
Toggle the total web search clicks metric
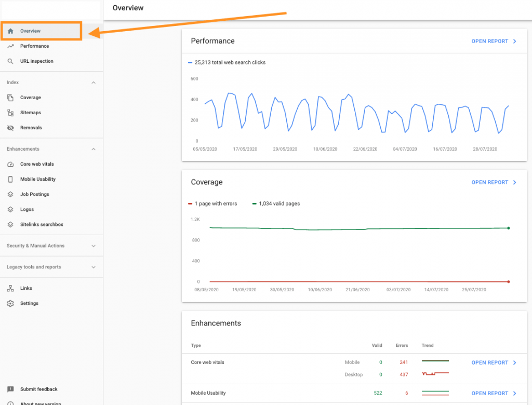pyautogui.click(x=227, y=62)
